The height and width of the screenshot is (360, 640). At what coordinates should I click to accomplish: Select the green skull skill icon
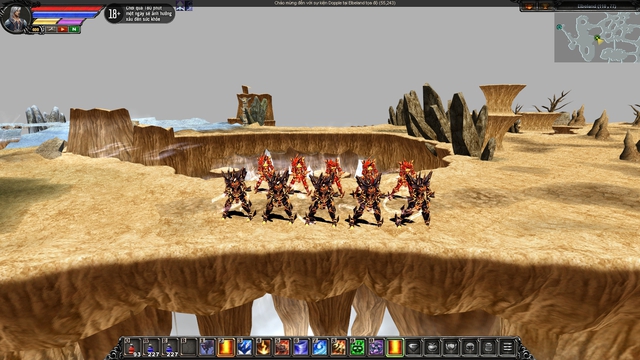pyautogui.click(x=357, y=348)
